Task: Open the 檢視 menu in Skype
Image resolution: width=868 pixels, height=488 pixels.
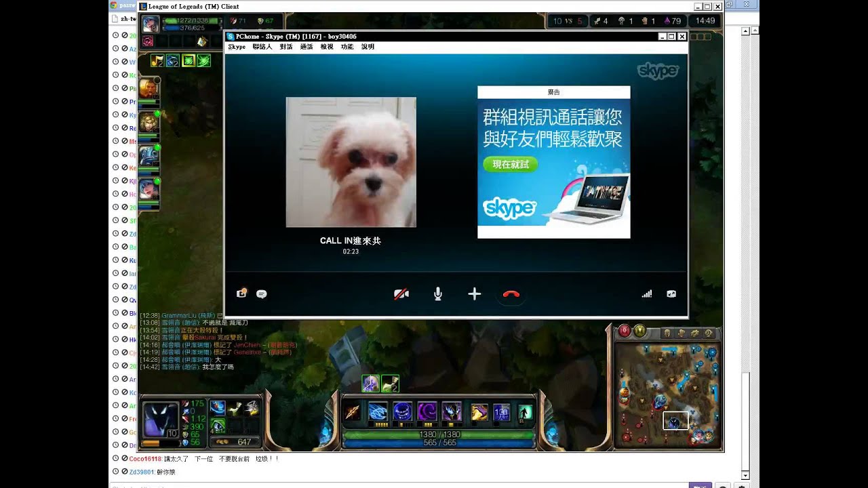Action: coord(327,47)
